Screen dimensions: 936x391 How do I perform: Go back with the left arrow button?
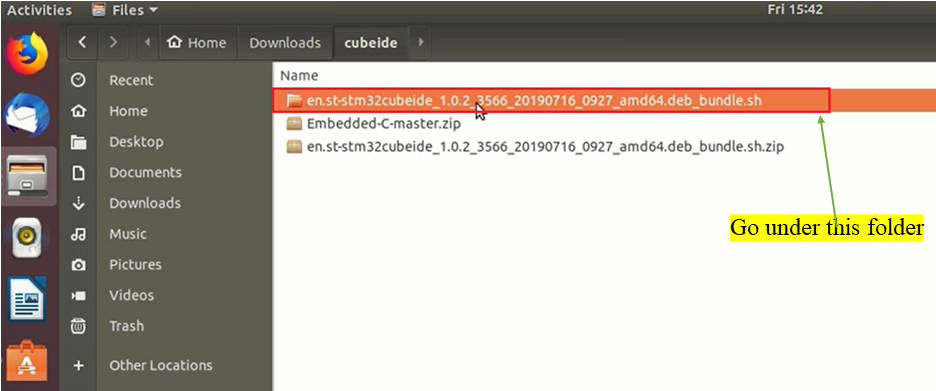coord(82,42)
